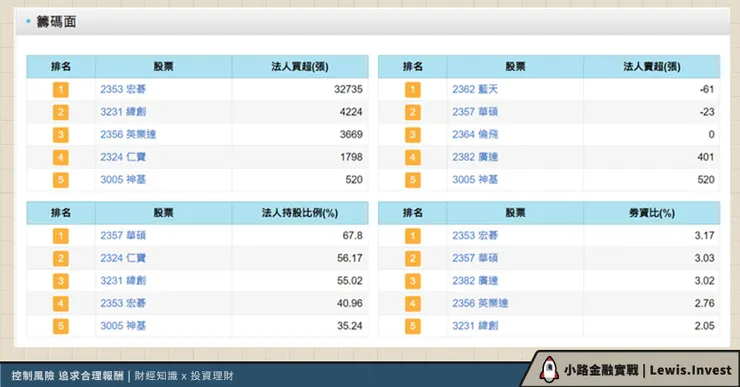Click rank 2 badge beside 3231 緯創 4224

tap(60, 112)
